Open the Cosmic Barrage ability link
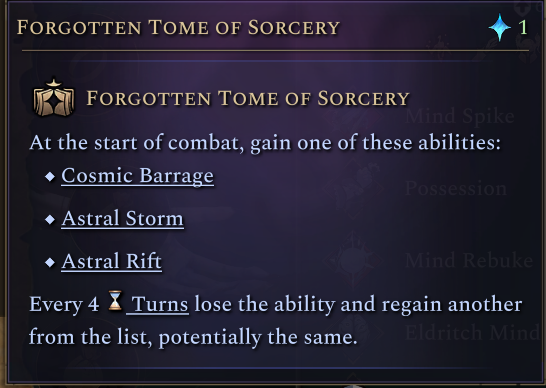 [138, 176]
